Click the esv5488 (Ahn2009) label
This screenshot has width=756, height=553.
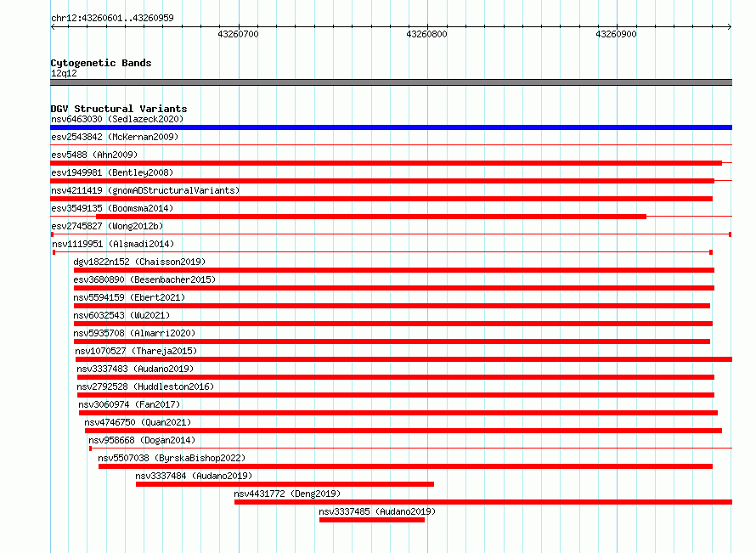click(94, 155)
